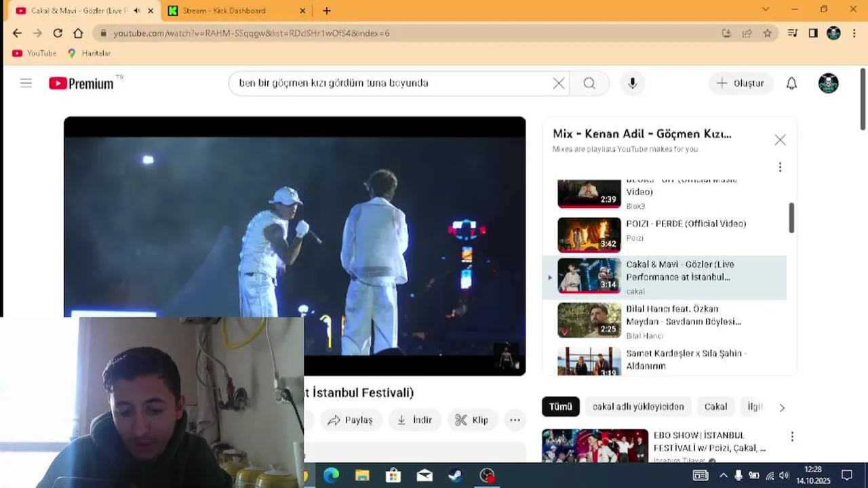Viewport: 868px width, 488px height.
Task: Open the Haritalar bookmark
Action: [x=89, y=53]
